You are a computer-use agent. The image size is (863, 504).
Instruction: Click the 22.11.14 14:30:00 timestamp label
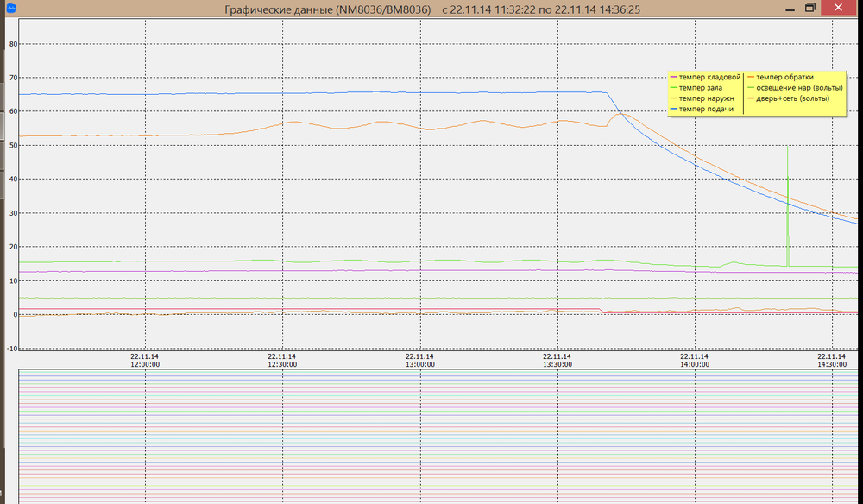[831, 360]
